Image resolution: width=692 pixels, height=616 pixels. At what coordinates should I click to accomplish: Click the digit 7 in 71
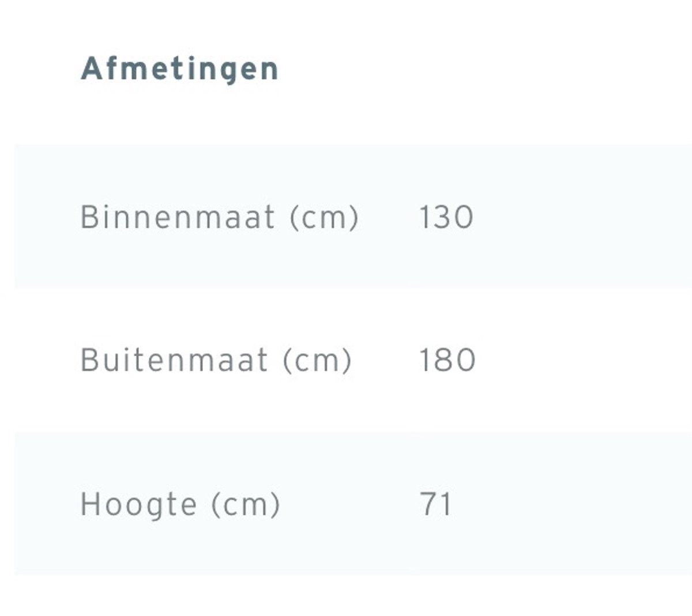pyautogui.click(x=429, y=504)
